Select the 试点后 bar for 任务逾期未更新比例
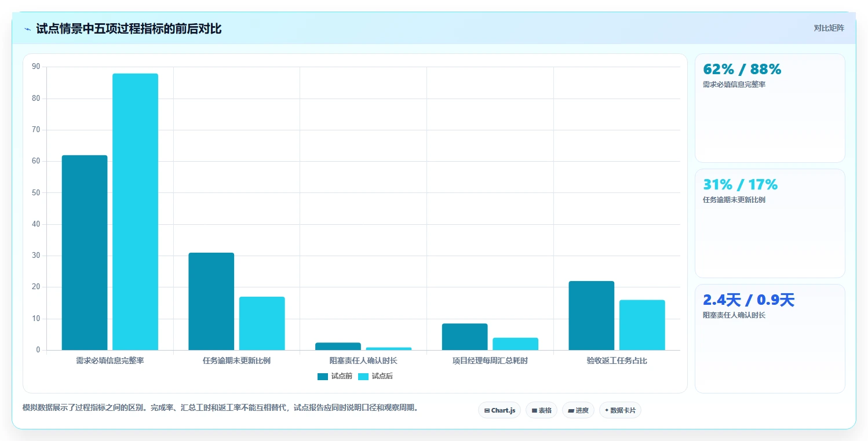The width and height of the screenshot is (868, 441). click(x=262, y=323)
